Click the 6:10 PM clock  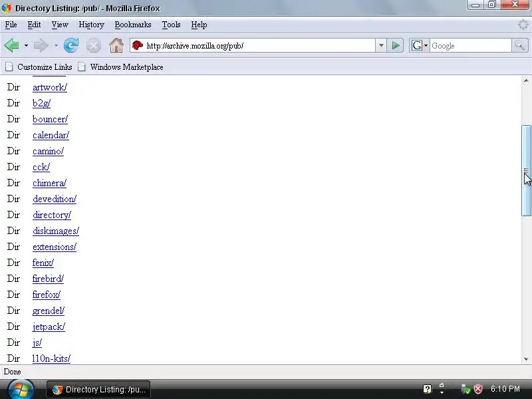505,389
